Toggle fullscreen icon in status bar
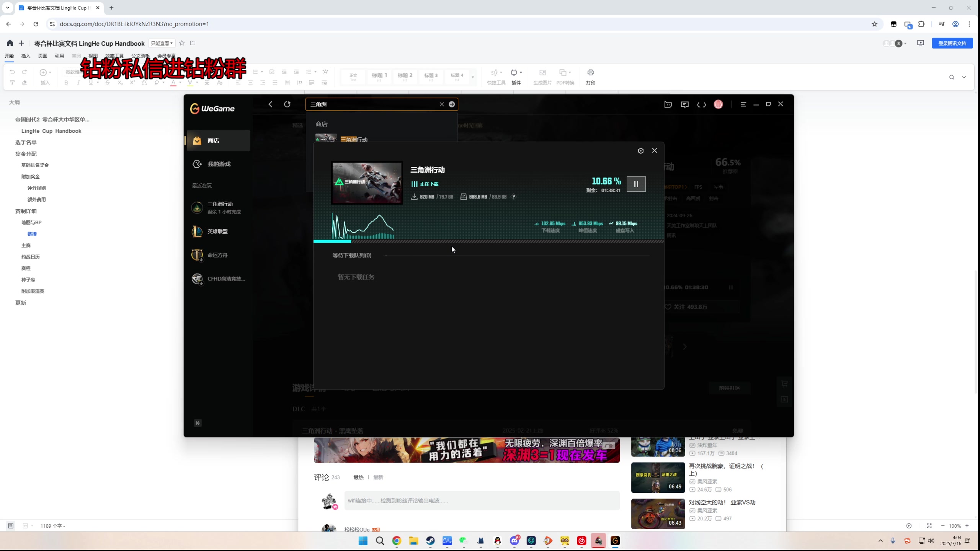Screen dimensions: 980x551 point(929,526)
